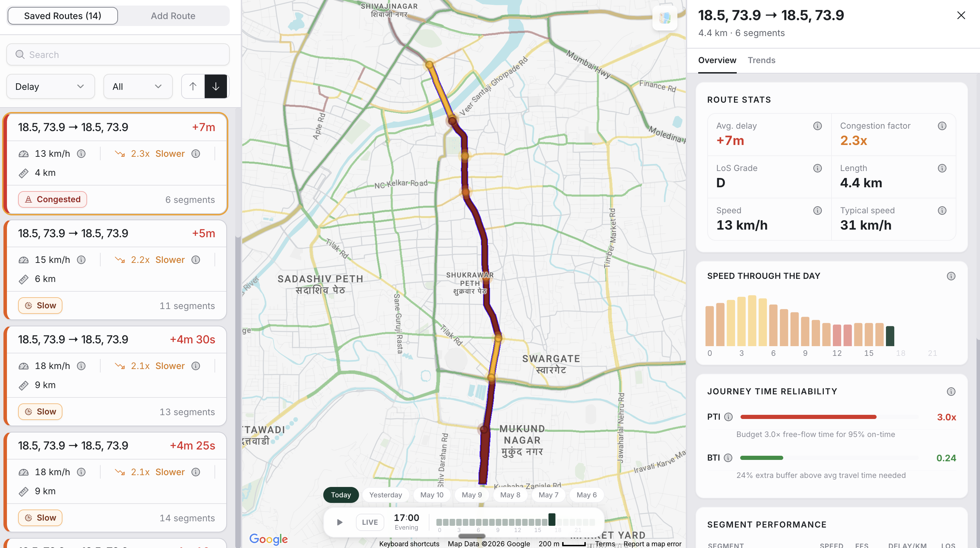This screenshot has width=980, height=548.
Task: Sort routes descending with down arrow
Action: click(216, 86)
